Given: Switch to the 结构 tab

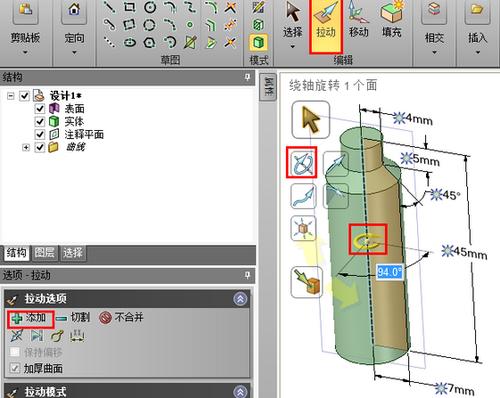Looking at the screenshot, I should click(16, 253).
